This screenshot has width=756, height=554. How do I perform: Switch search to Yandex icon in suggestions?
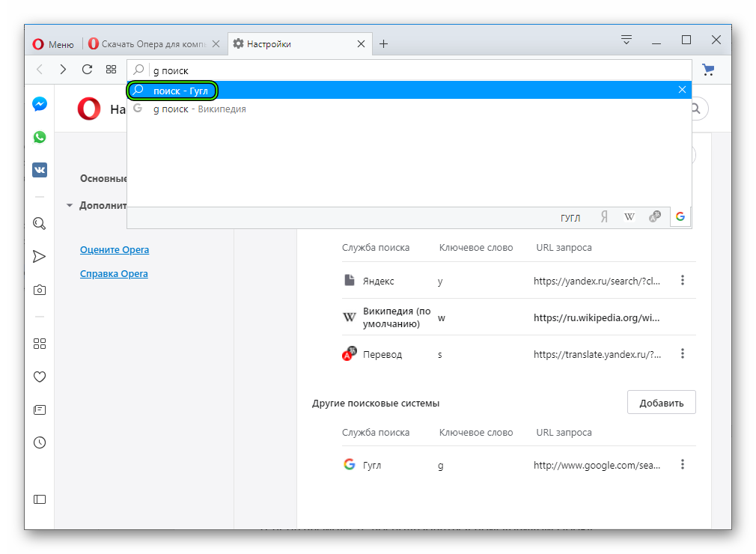coord(604,217)
